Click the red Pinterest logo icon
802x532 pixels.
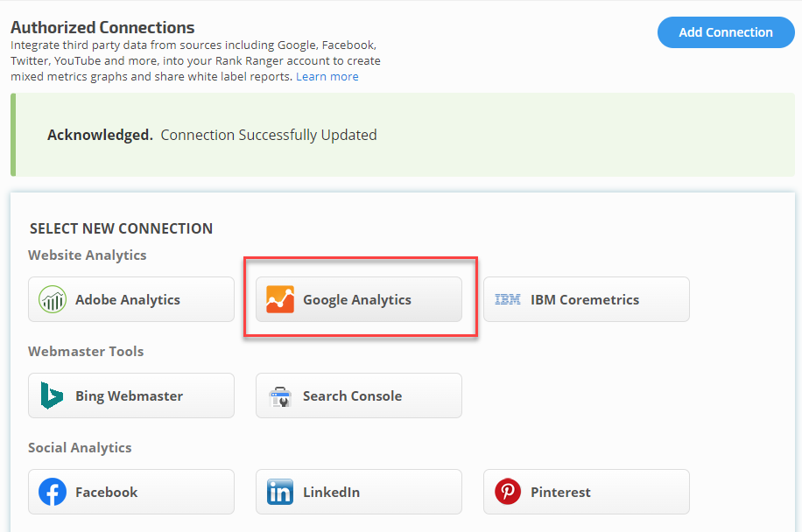pos(508,492)
